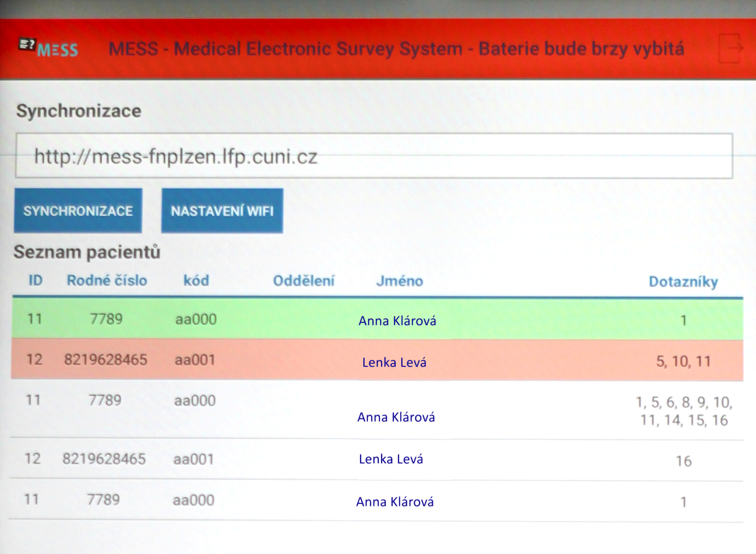The width and height of the screenshot is (756, 554).
Task: Click code aa001 in red row
Action: pos(195,360)
